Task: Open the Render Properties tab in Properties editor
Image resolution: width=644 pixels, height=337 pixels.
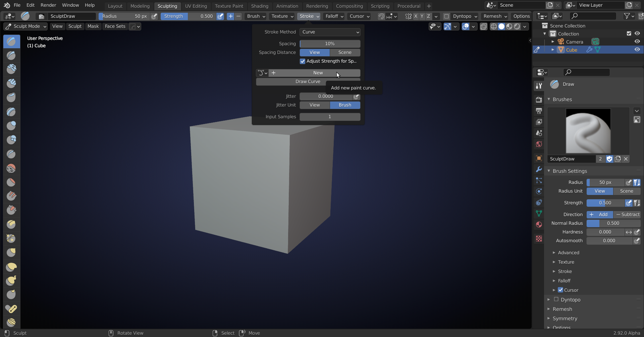Action: 539,99
